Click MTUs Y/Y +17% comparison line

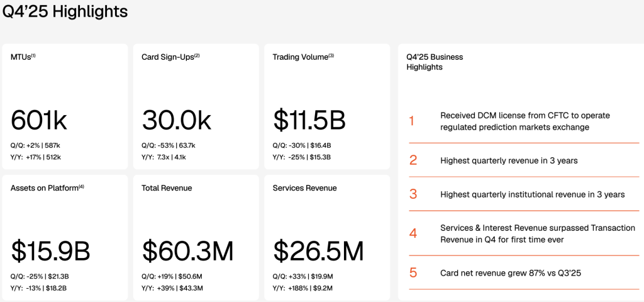36,157
